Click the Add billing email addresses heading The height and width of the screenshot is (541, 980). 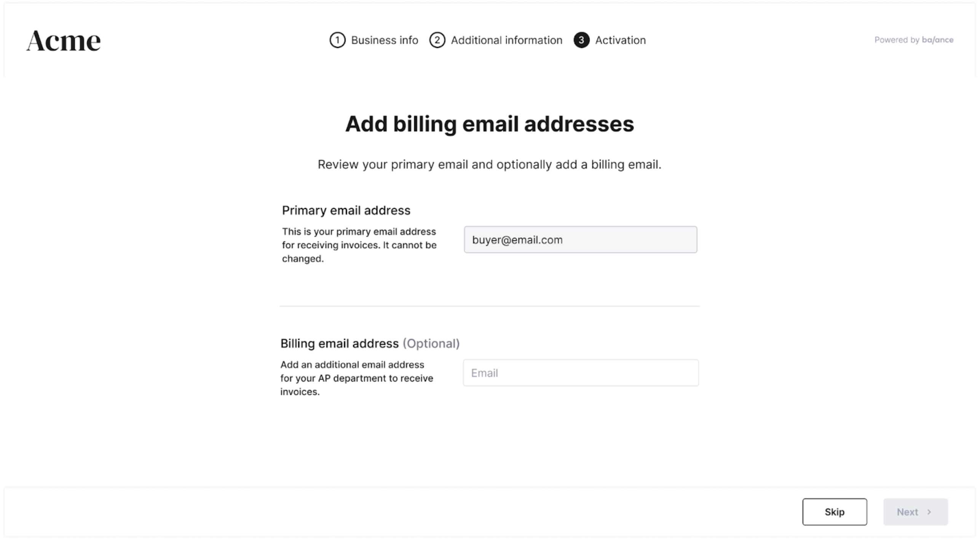[490, 124]
